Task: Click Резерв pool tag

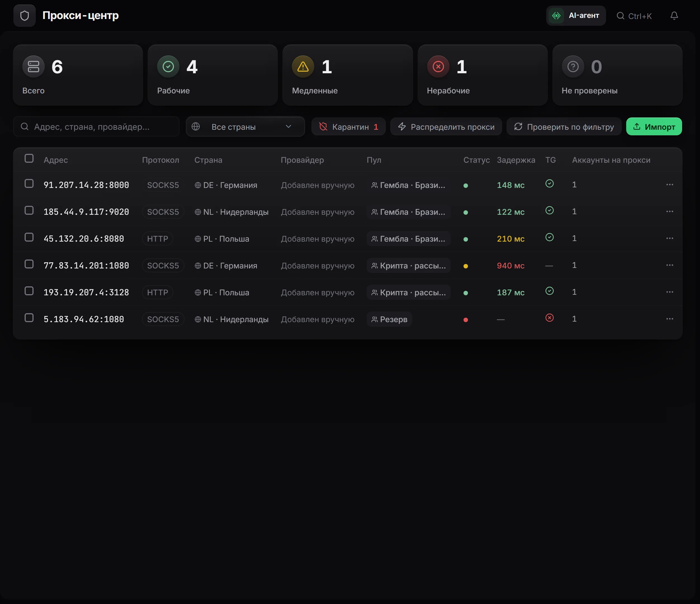Action: pos(389,319)
